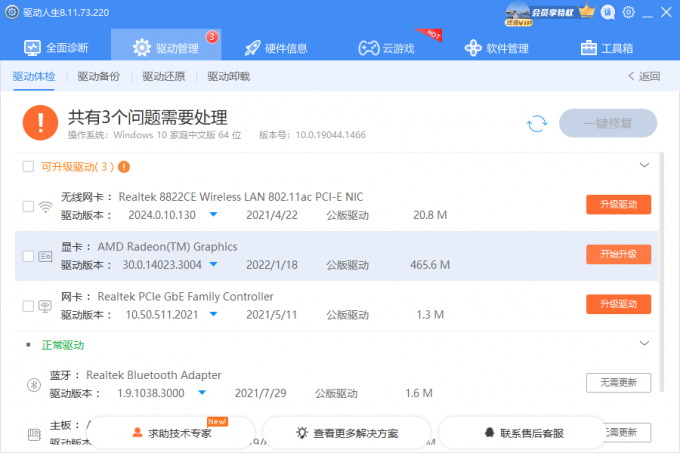Open version dropdown for 10.50.511.2021
This screenshot has height=453, width=680.
[213, 314]
